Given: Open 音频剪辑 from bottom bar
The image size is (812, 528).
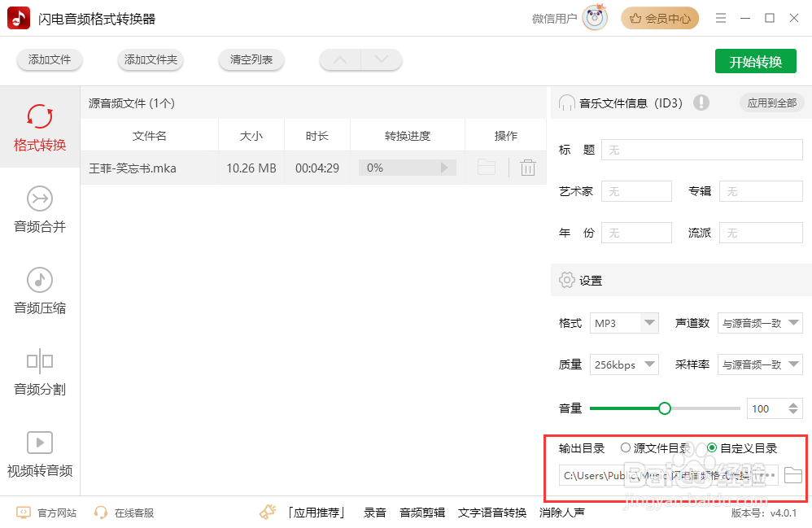Looking at the screenshot, I should [x=422, y=513].
